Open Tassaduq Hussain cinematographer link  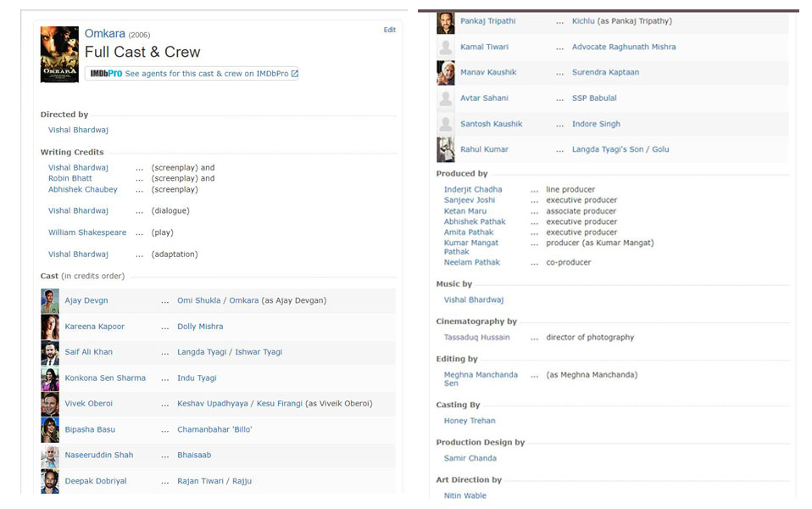(x=476, y=337)
